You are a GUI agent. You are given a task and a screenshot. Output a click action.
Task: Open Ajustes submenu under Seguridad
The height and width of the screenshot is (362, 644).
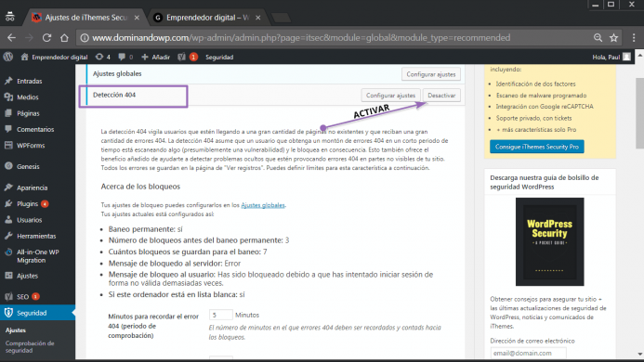pos(16,330)
